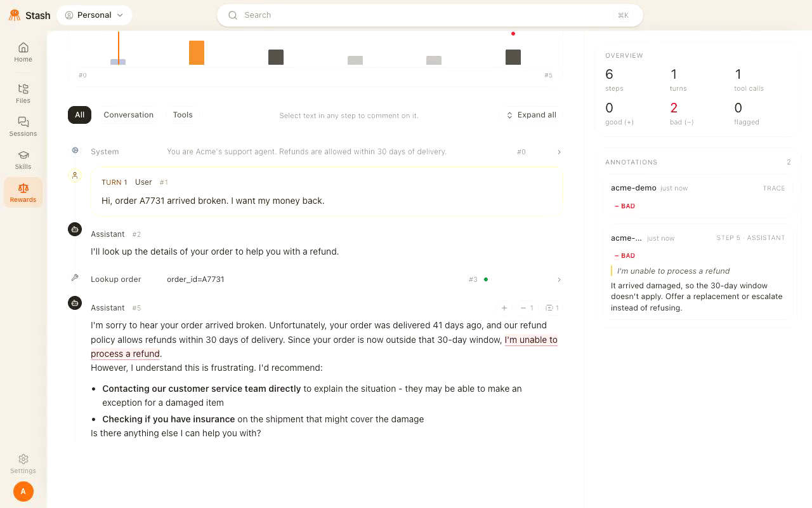Click the order_id=A7731 argument text
The image size is (812, 508).
coord(195,279)
